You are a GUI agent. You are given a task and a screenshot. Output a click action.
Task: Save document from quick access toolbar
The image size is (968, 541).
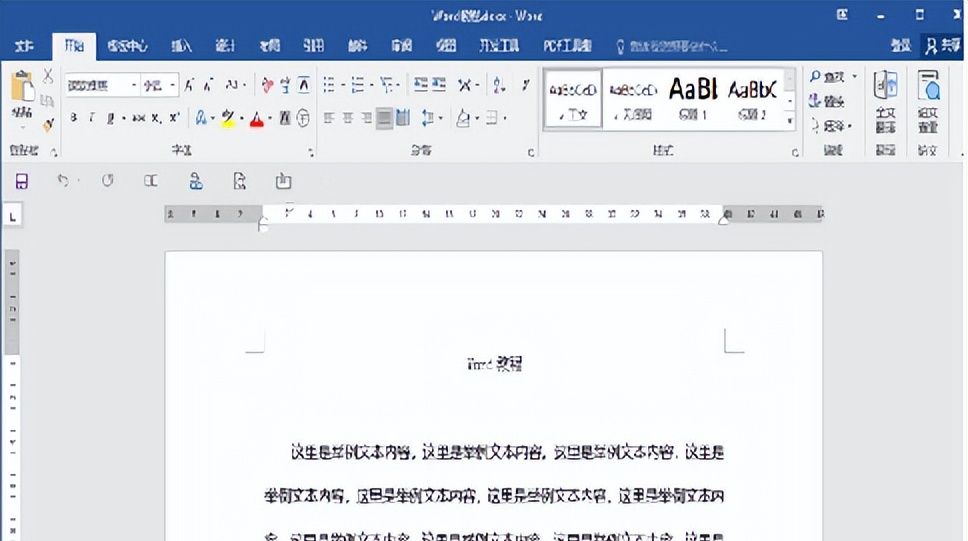tap(22, 181)
